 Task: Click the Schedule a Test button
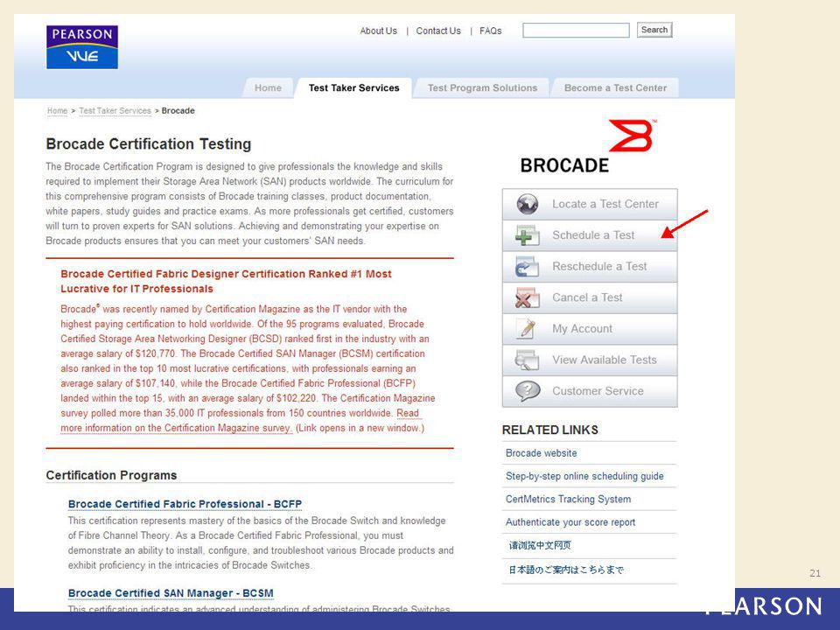(x=590, y=235)
